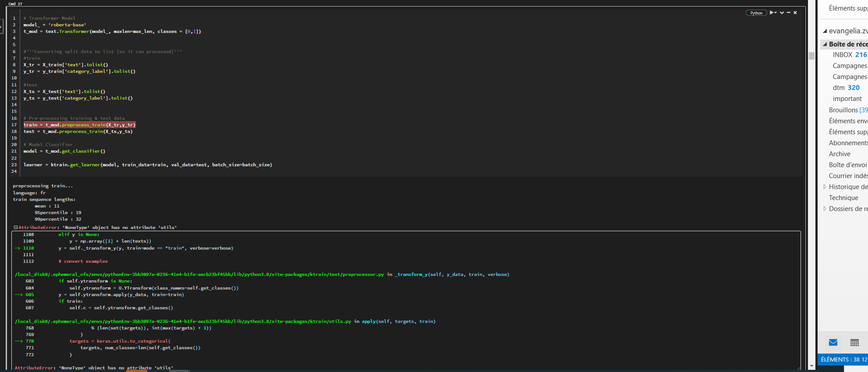Delete the cell with the X icon
This screenshot has height=372, width=868.
(x=795, y=13)
